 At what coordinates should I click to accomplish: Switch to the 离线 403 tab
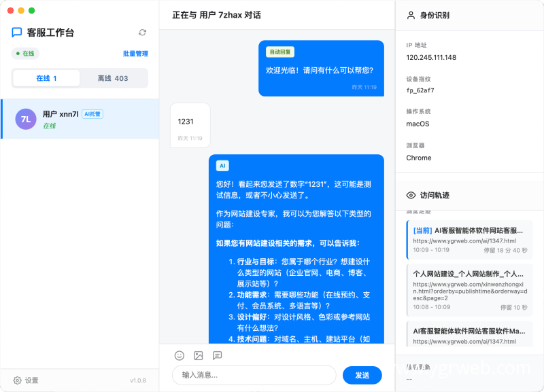click(x=113, y=78)
